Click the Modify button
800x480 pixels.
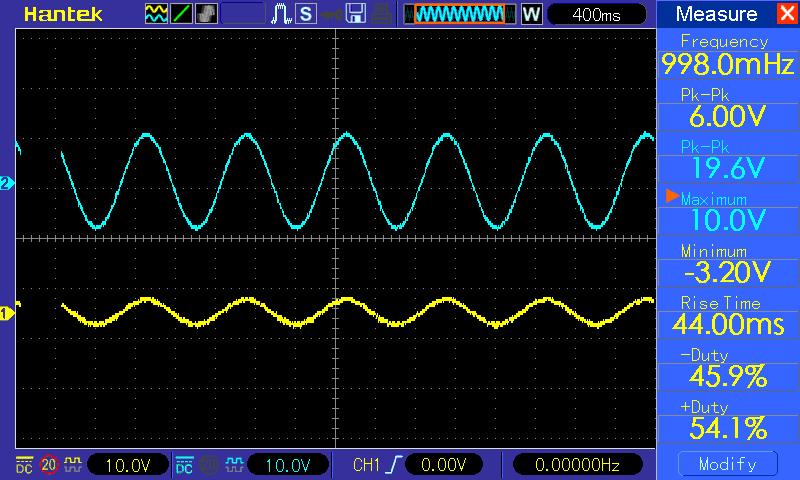tap(728, 464)
